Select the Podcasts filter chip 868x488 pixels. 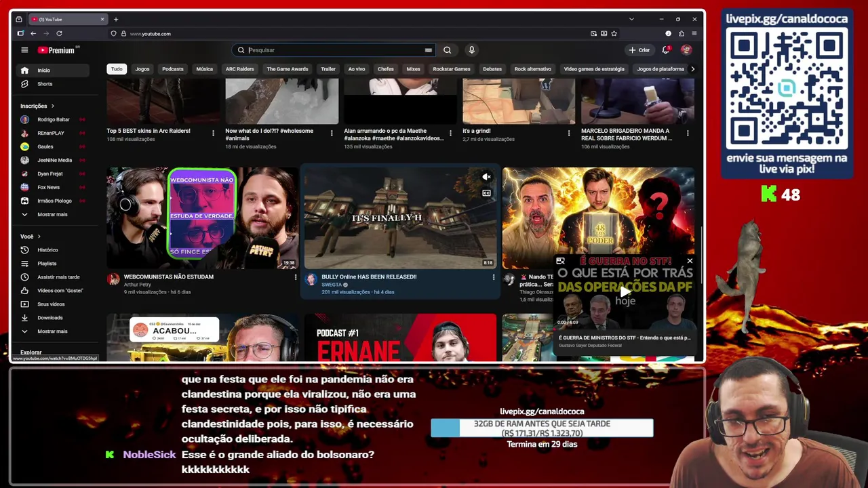coord(173,69)
